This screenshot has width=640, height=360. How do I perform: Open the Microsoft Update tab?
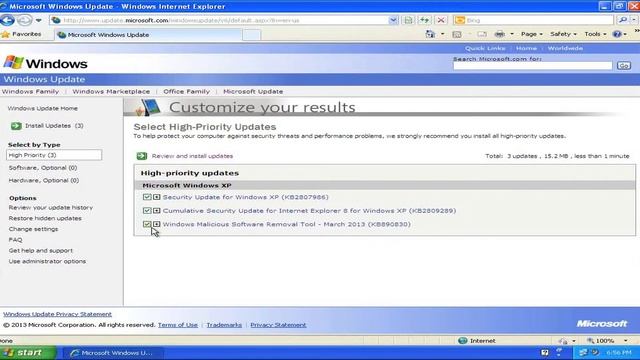tap(253, 91)
